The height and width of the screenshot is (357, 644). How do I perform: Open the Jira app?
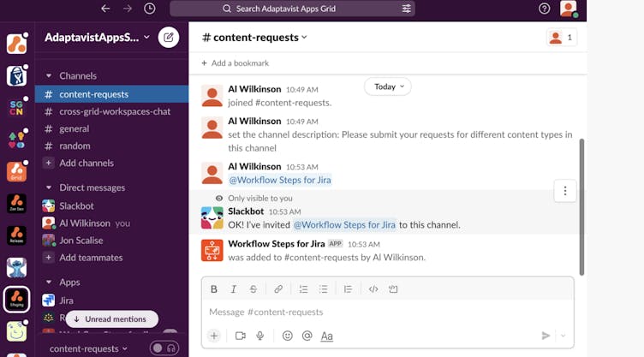click(x=111, y=300)
